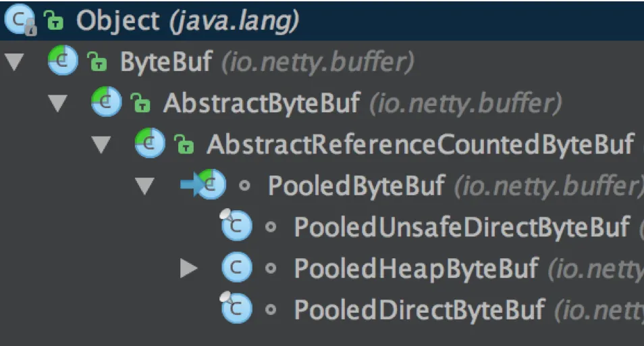Viewport: 644px width, 346px height.
Task: Expand the PooledHeapByteBuf tree node
Action: [189, 268]
